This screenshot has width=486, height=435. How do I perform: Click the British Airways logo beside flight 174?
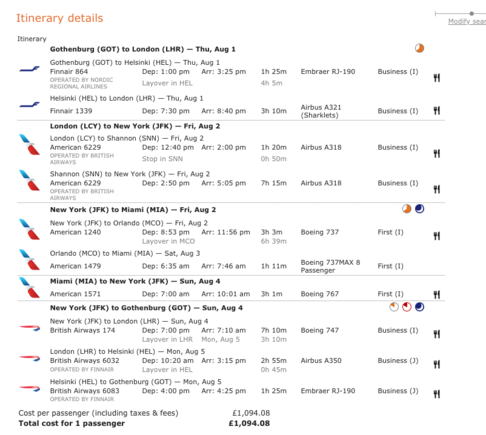(30, 329)
